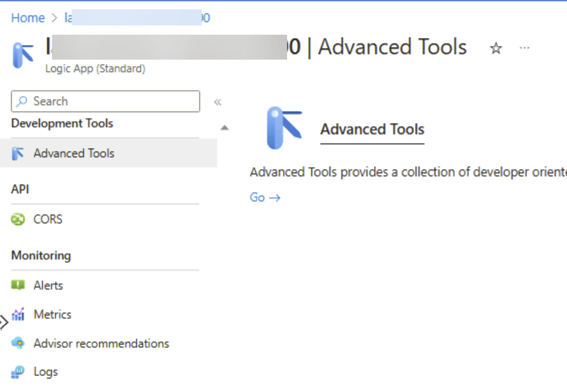This screenshot has width=567, height=392.
Task: Click the CORS globe icon
Action: pos(18,219)
